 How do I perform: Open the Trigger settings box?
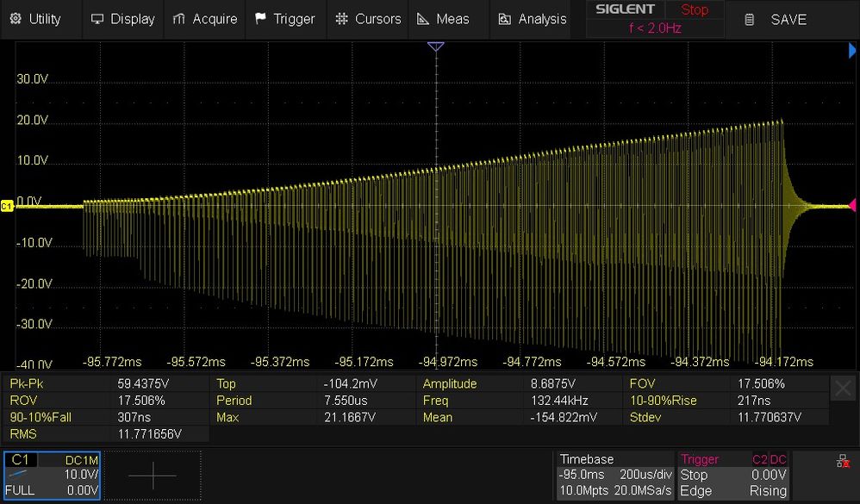coord(734,476)
